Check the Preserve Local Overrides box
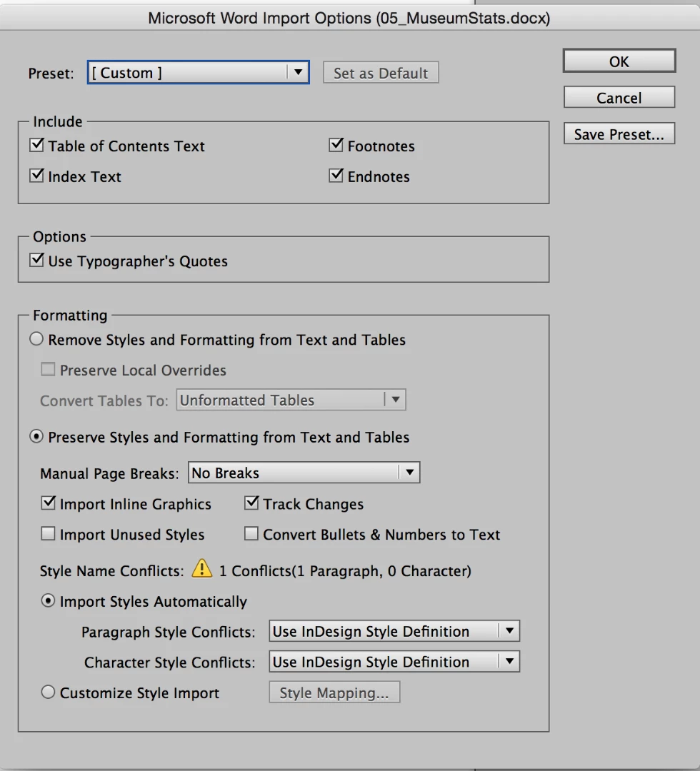Viewport: 700px width, 771px height. (x=48, y=370)
